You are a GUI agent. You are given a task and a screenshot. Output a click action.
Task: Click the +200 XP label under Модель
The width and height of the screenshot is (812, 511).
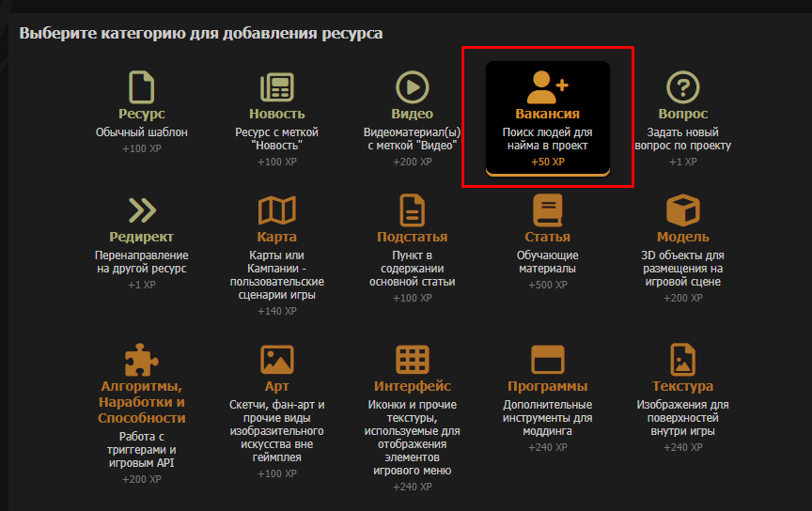(682, 298)
